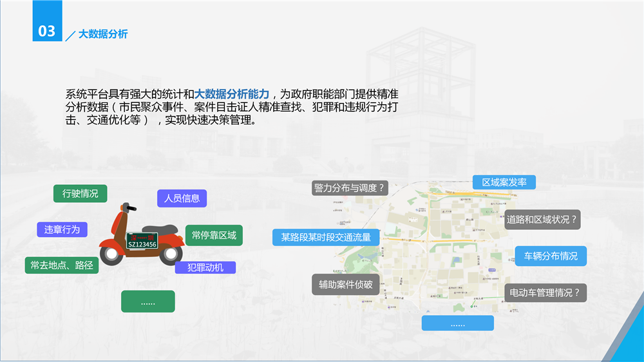Select the 常去地点、路径 green label

[x=62, y=265]
